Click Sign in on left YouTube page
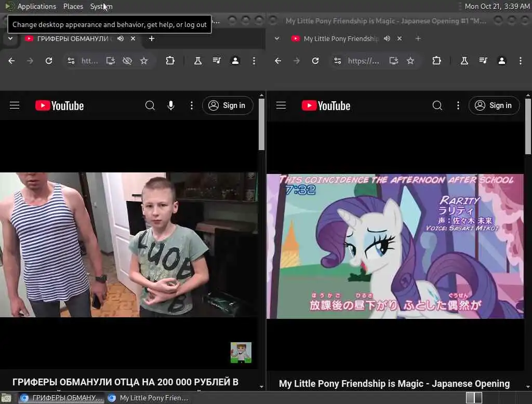Image resolution: width=532 pixels, height=404 pixels. pyautogui.click(x=228, y=105)
